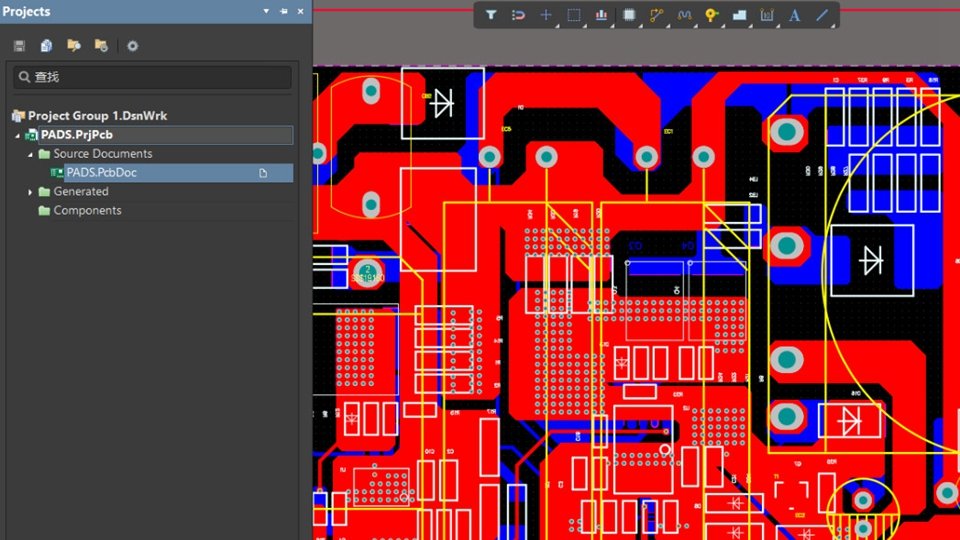Collapse the Source Documents folder

point(30,154)
